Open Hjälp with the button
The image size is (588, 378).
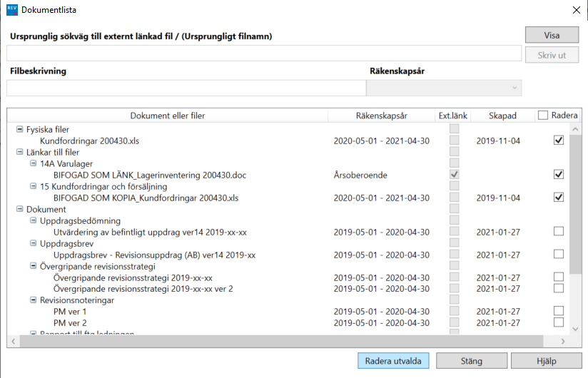(x=547, y=361)
